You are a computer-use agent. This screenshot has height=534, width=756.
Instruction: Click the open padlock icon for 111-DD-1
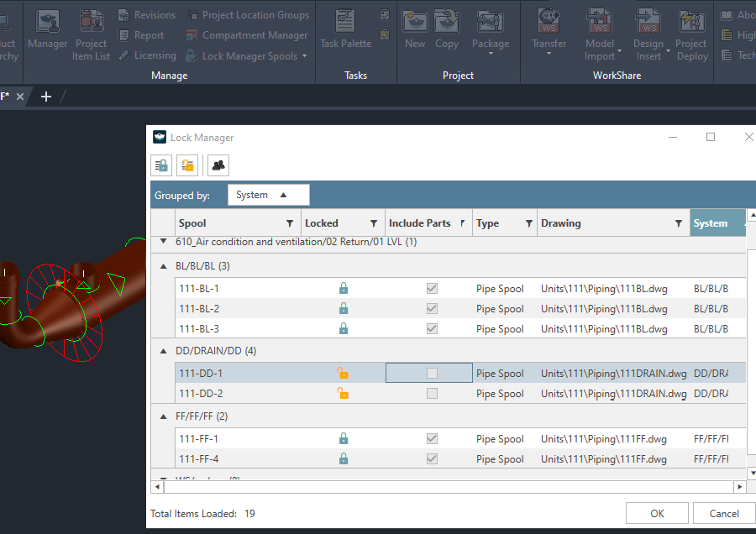click(x=343, y=373)
